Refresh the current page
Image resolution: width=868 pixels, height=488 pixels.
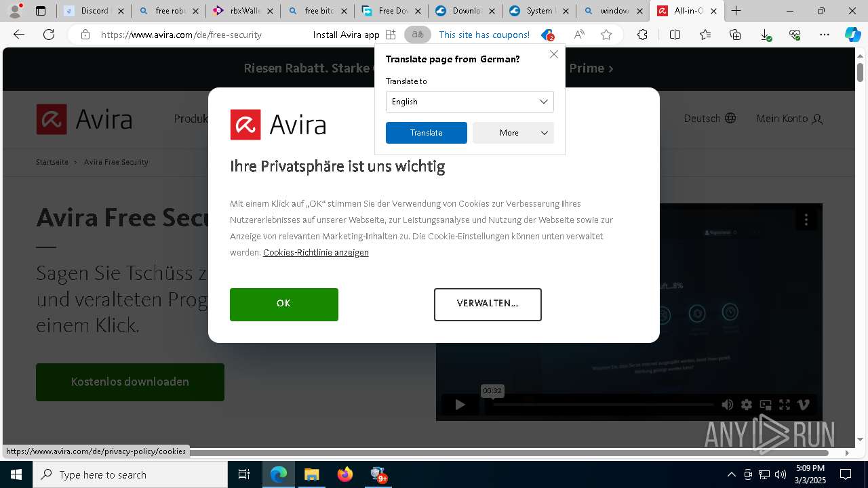pyautogui.click(x=49, y=35)
